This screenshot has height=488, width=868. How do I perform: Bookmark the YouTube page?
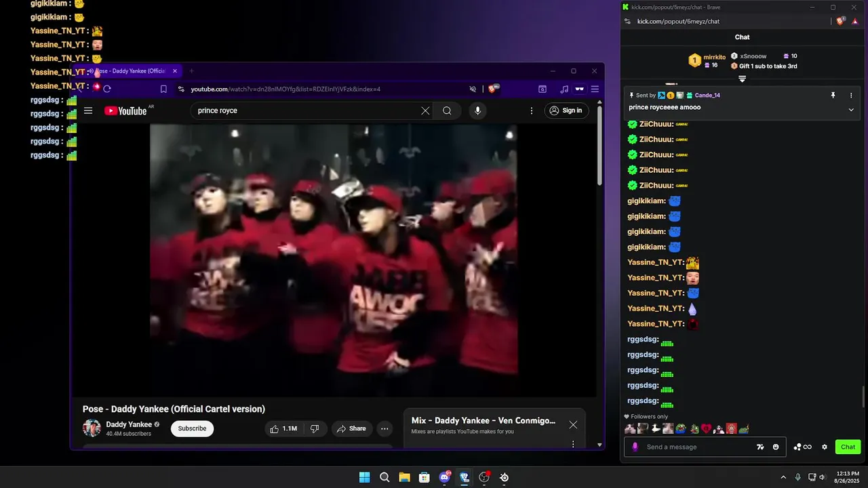(163, 89)
